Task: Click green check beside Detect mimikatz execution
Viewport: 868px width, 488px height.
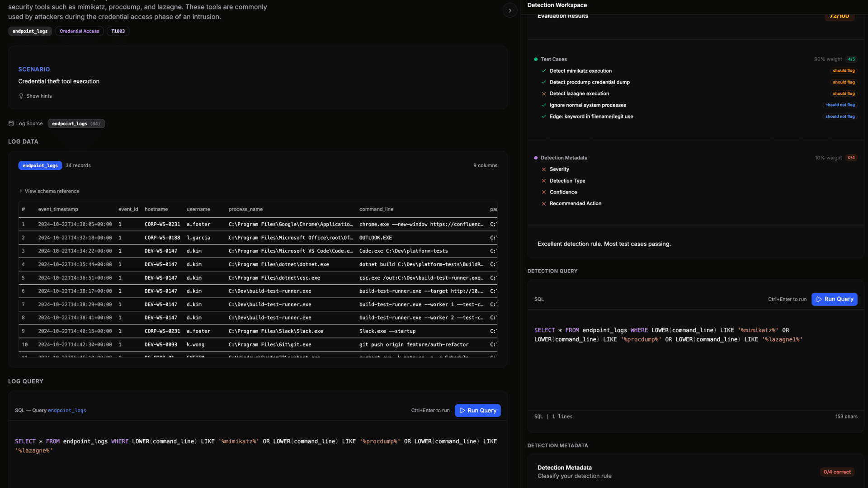Action: coord(544,71)
